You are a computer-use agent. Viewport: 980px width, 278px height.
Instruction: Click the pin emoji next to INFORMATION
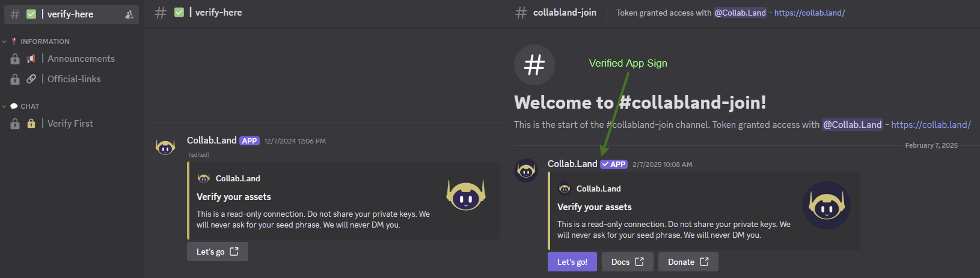(14, 41)
